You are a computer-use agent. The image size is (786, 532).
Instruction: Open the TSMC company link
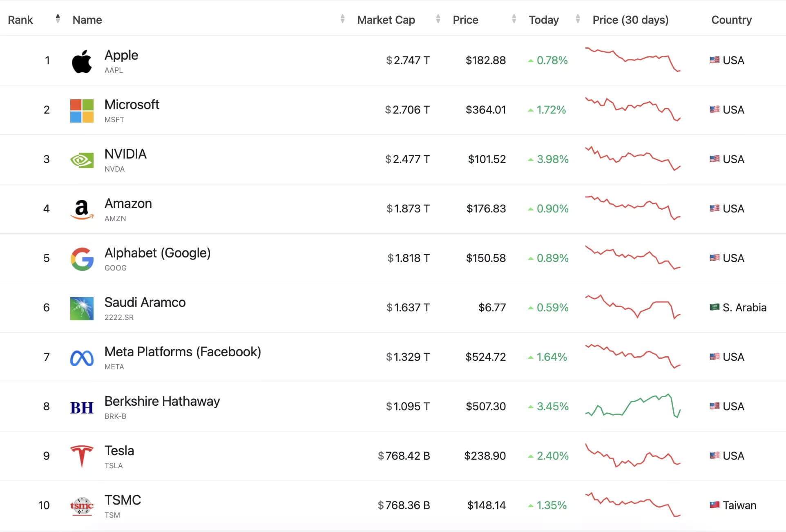123,500
